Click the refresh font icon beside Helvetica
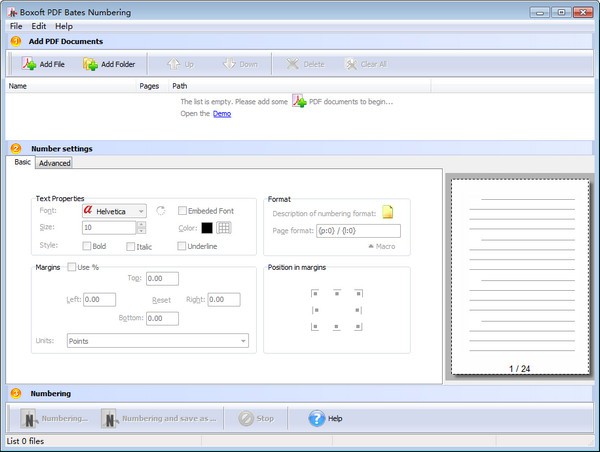This screenshot has width=600, height=452. (x=160, y=211)
